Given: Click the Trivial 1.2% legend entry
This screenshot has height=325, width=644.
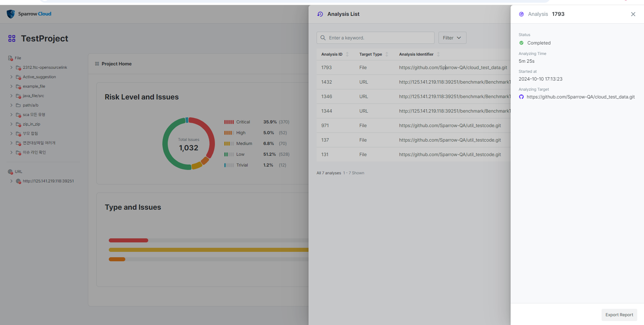Looking at the screenshot, I should (255, 165).
